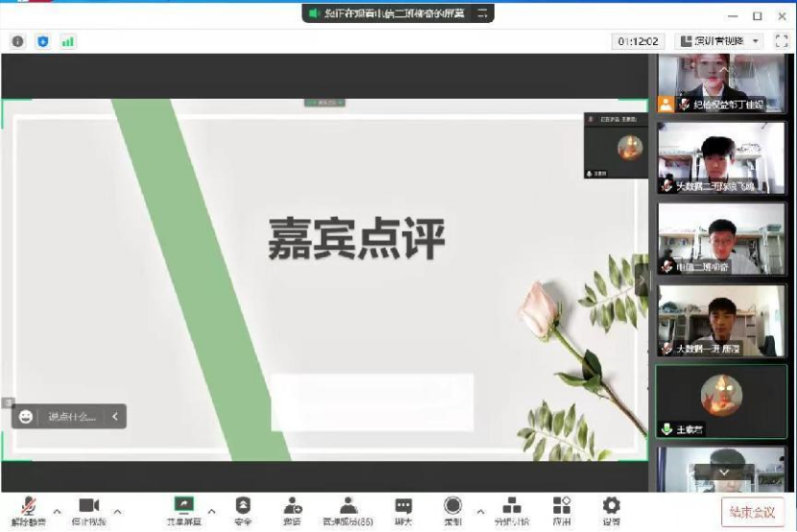Click the 'say something' chat input box
Image resolution: width=797 pixels, height=532 pixels.
tap(72, 416)
